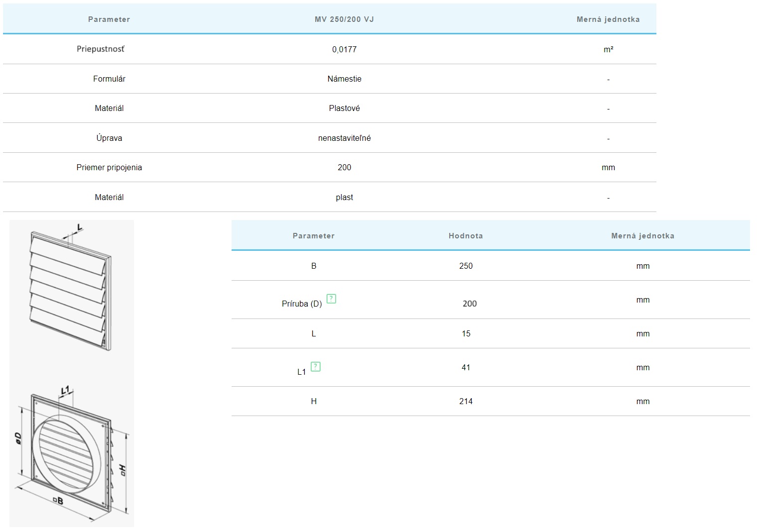The height and width of the screenshot is (532, 760).
Task: Open the rear flange dimension diagram
Action: (71, 453)
